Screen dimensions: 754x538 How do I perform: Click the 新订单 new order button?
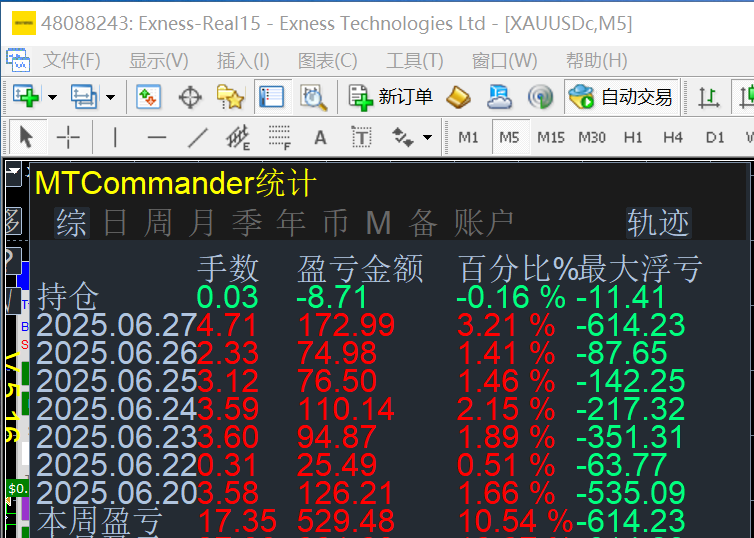click(x=390, y=97)
